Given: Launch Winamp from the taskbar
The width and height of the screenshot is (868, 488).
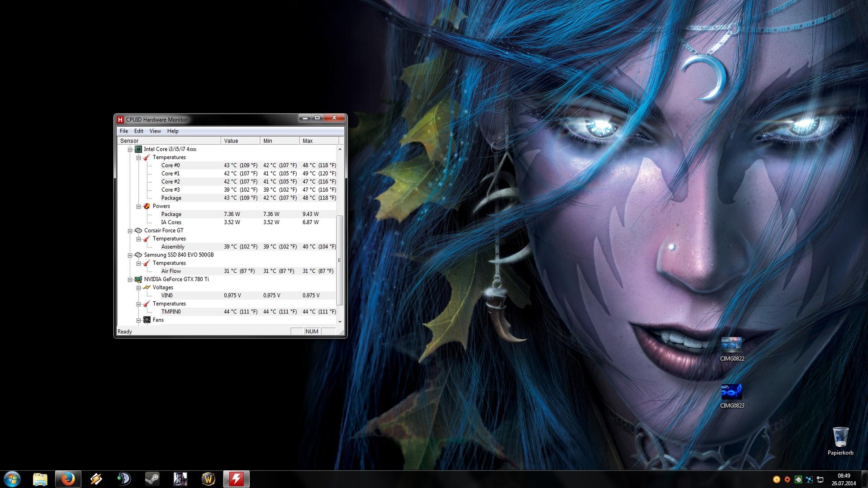Looking at the screenshot, I should pos(96,479).
